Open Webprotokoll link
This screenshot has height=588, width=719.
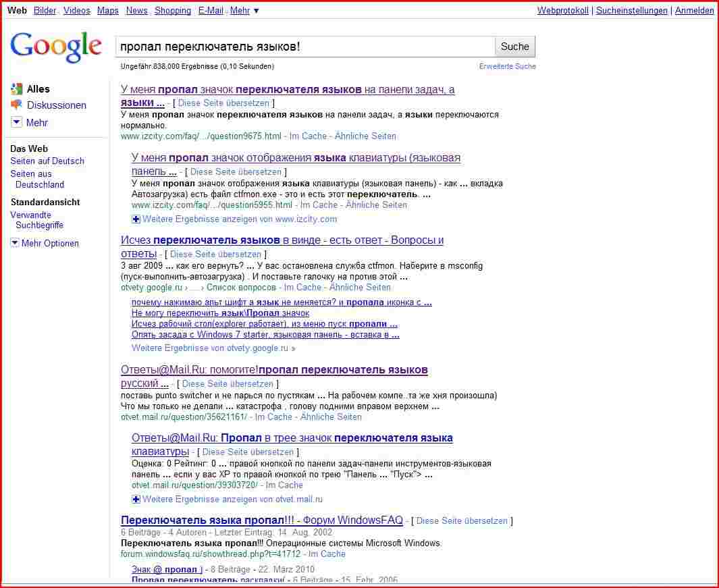[x=562, y=10]
